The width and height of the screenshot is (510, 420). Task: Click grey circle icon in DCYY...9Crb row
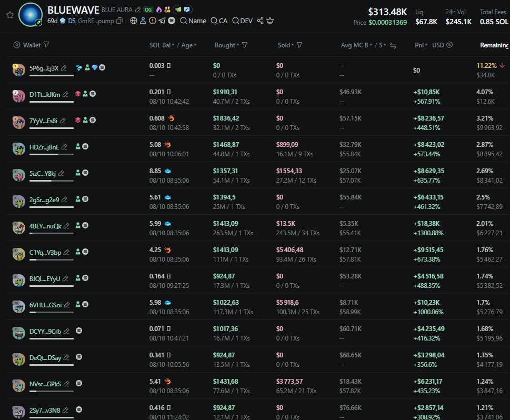click(x=79, y=331)
